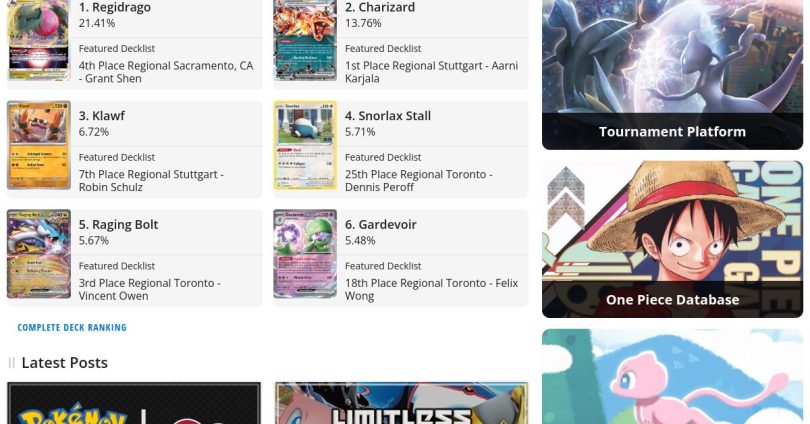Image resolution: width=810 pixels, height=424 pixels.
Task: View the 1st Place Stuttgart Aarni Karjala decklist
Action: (x=431, y=72)
